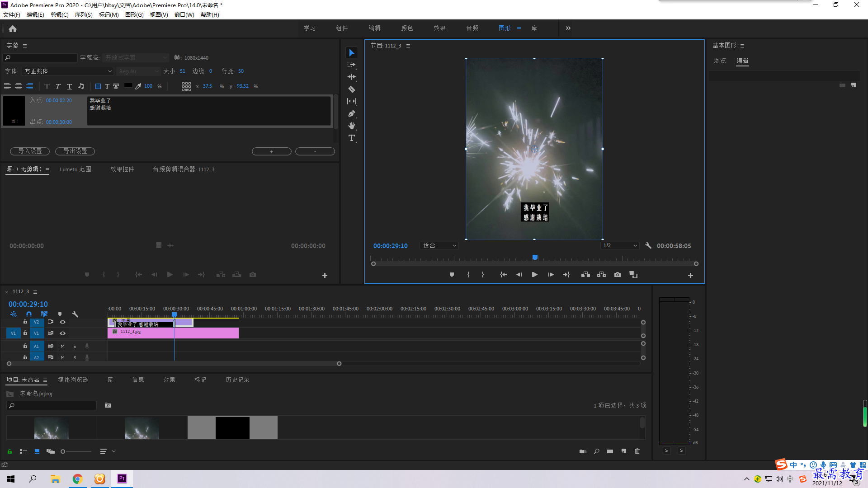868x488 pixels.
Task: Open the Regular font style dropdown
Action: click(x=138, y=71)
